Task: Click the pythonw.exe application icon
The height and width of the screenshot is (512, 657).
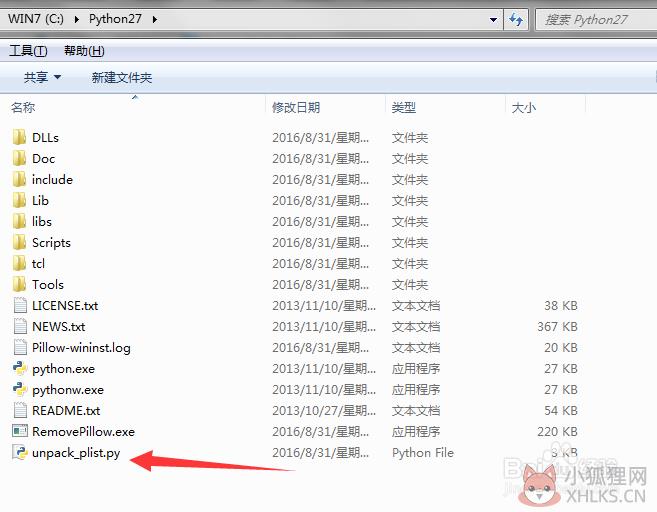Action: [20, 389]
